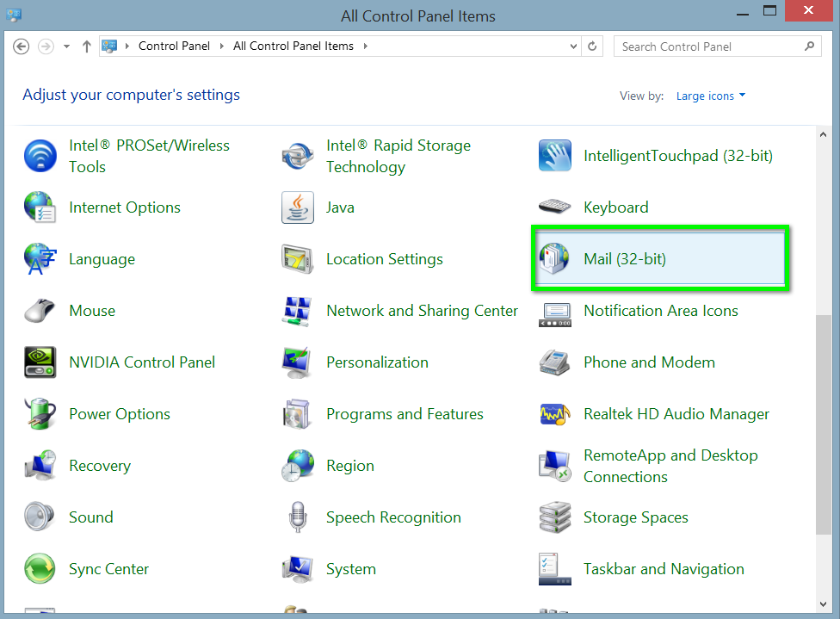840x619 pixels.
Task: Expand the Large icons view dropdown
Action: pyautogui.click(x=710, y=96)
